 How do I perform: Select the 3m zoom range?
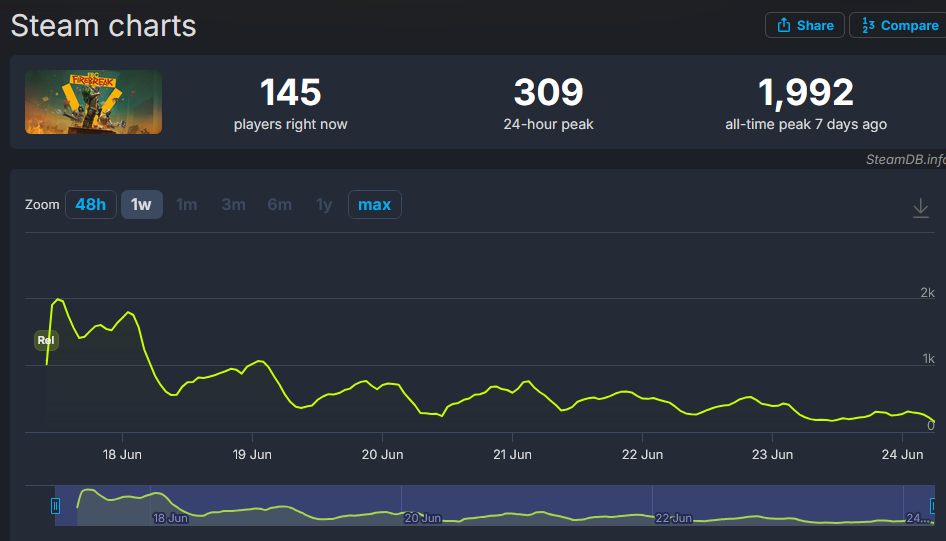tap(233, 204)
